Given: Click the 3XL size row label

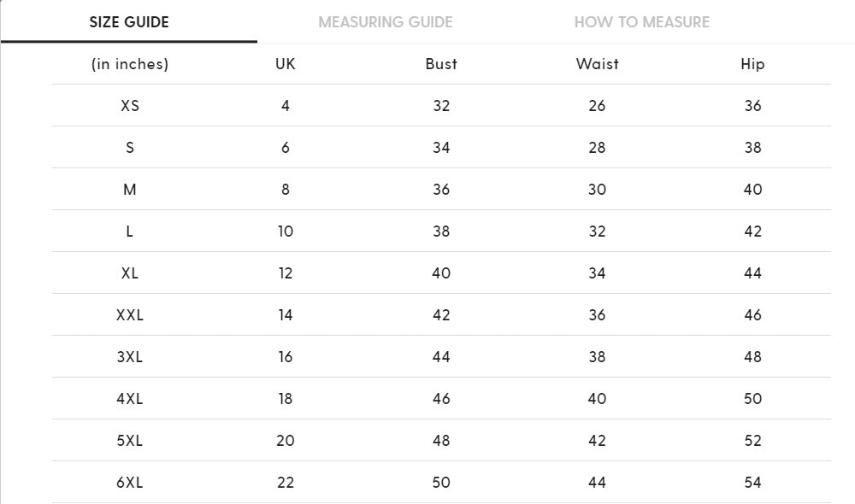Looking at the screenshot, I should (130, 357).
